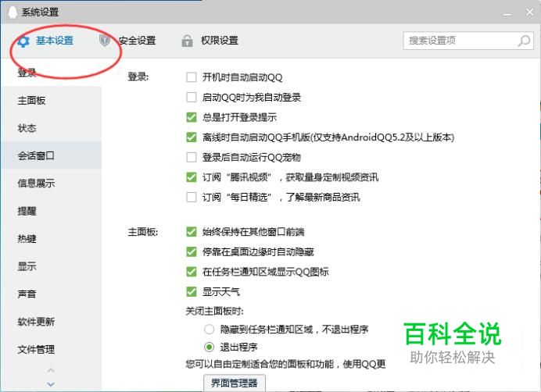Enable 登录后自动运行QQ宠物 checkbox
The width and height of the screenshot is (541, 392).
point(191,157)
